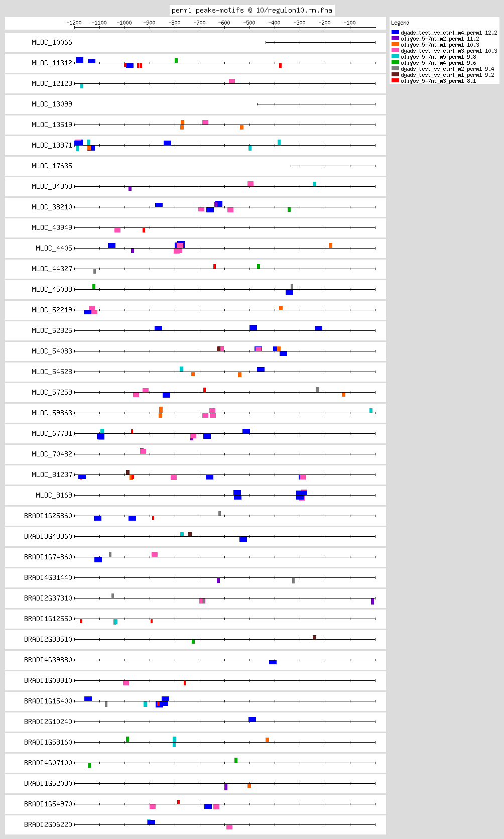Open the BRADI2G06220 sequence label

pyautogui.click(x=48, y=825)
